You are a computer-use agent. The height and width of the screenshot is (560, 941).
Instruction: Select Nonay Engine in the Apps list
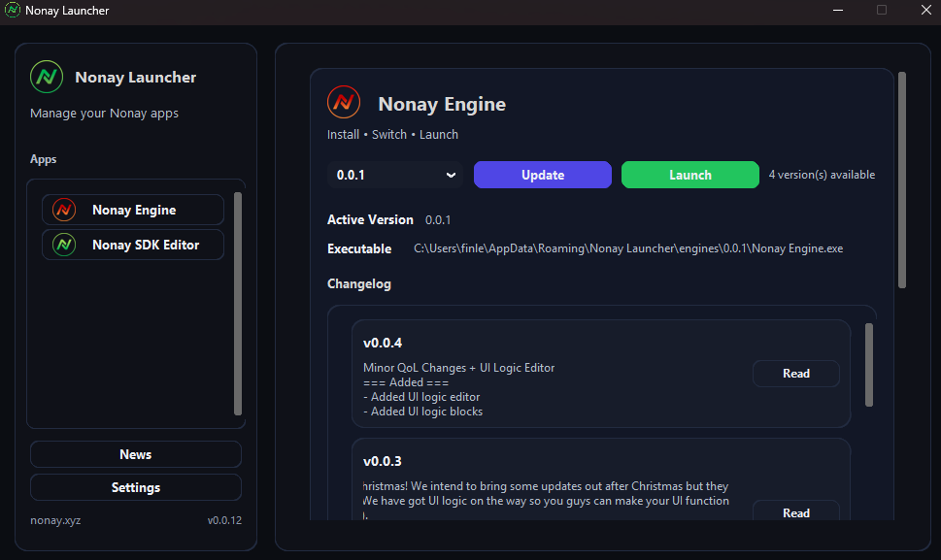[x=133, y=210]
